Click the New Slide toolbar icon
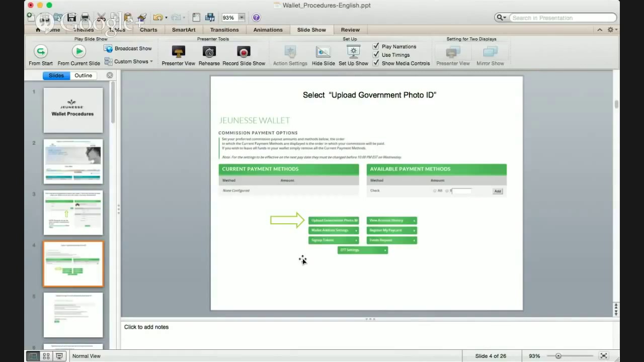644x362 pixels. point(31,18)
